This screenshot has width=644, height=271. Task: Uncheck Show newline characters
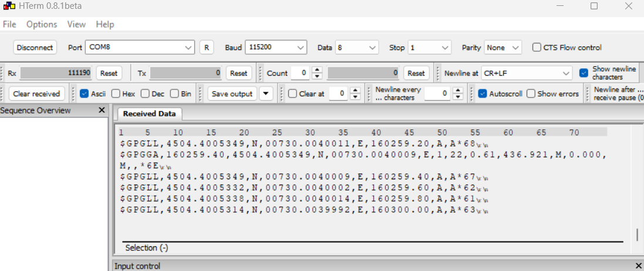[584, 73]
